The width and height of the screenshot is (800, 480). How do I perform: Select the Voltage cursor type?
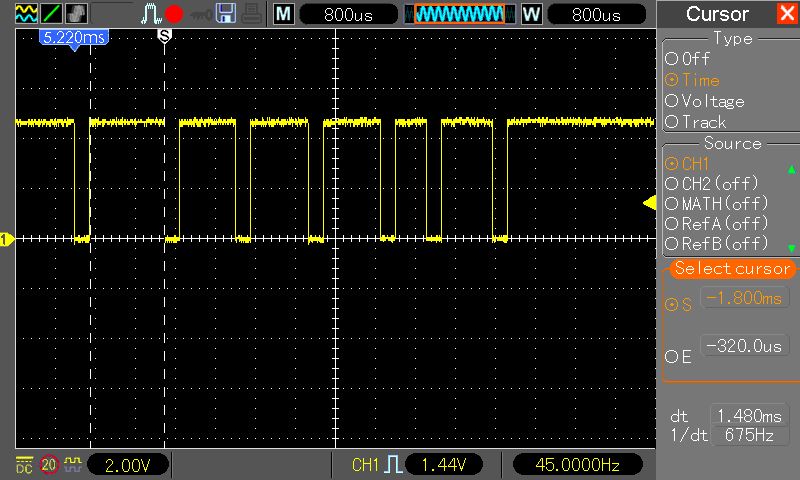coord(705,101)
